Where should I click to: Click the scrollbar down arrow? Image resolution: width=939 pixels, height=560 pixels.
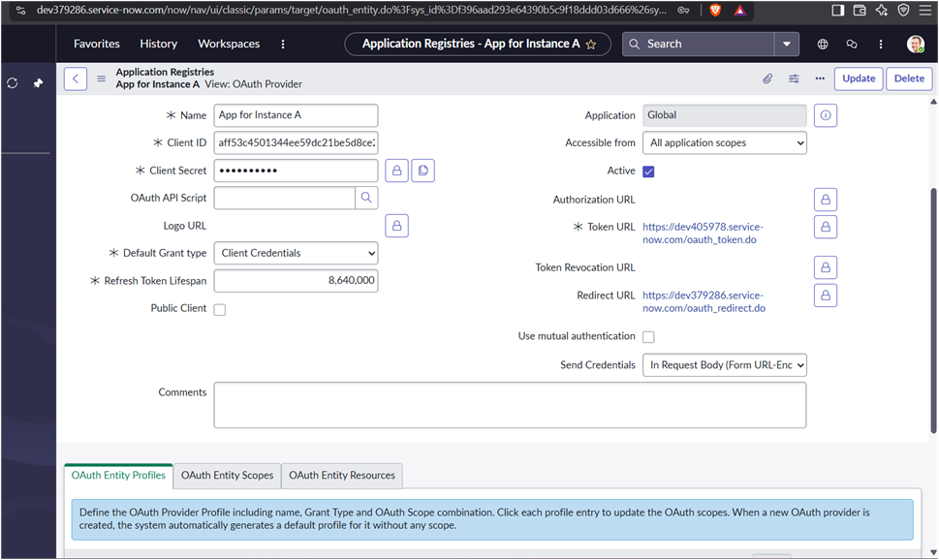933,552
